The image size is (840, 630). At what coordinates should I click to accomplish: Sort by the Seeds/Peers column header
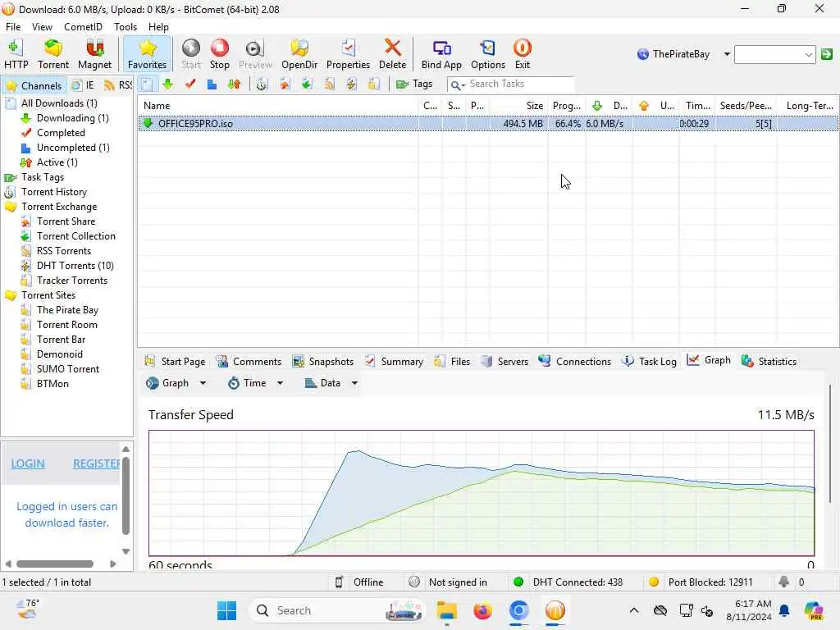(x=746, y=106)
